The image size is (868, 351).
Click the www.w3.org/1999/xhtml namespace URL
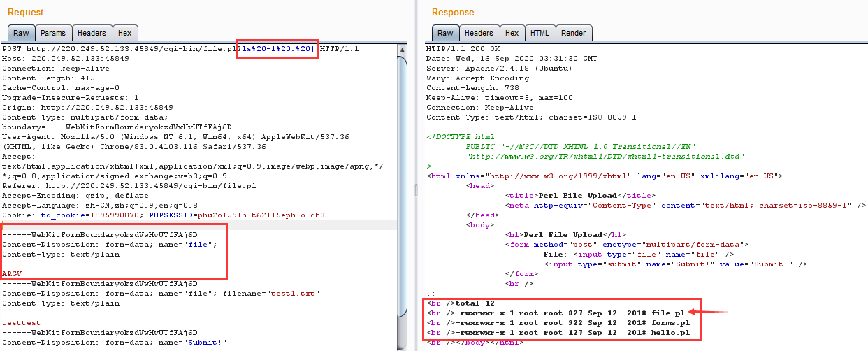pos(537,176)
